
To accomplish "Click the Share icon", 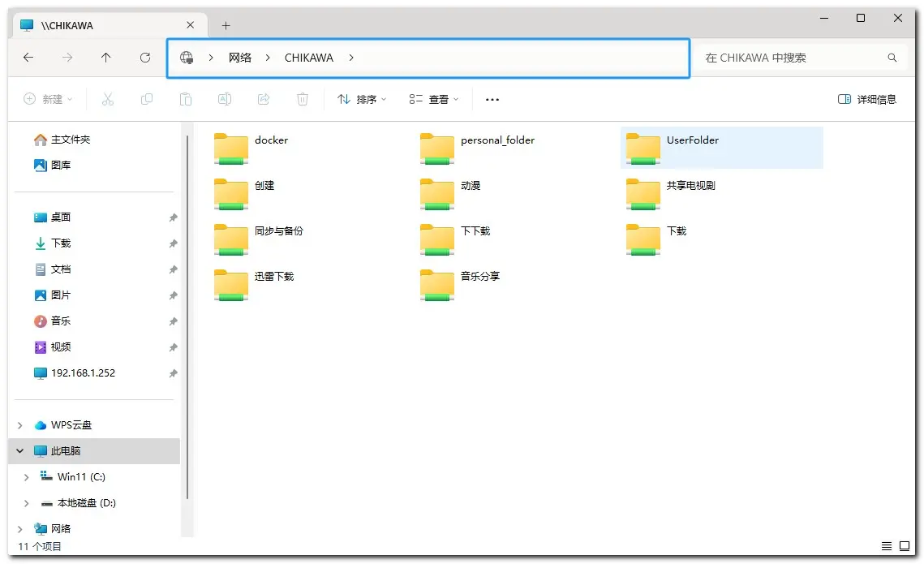I will 264,99.
